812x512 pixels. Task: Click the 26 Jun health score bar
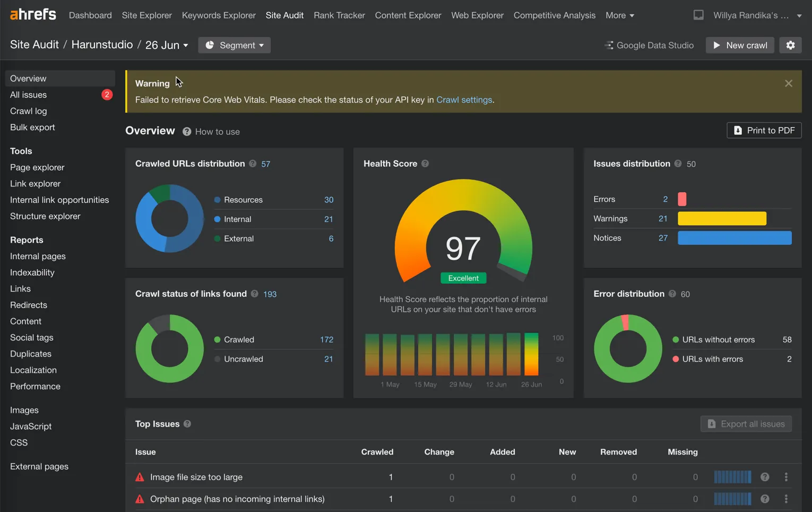click(x=531, y=354)
